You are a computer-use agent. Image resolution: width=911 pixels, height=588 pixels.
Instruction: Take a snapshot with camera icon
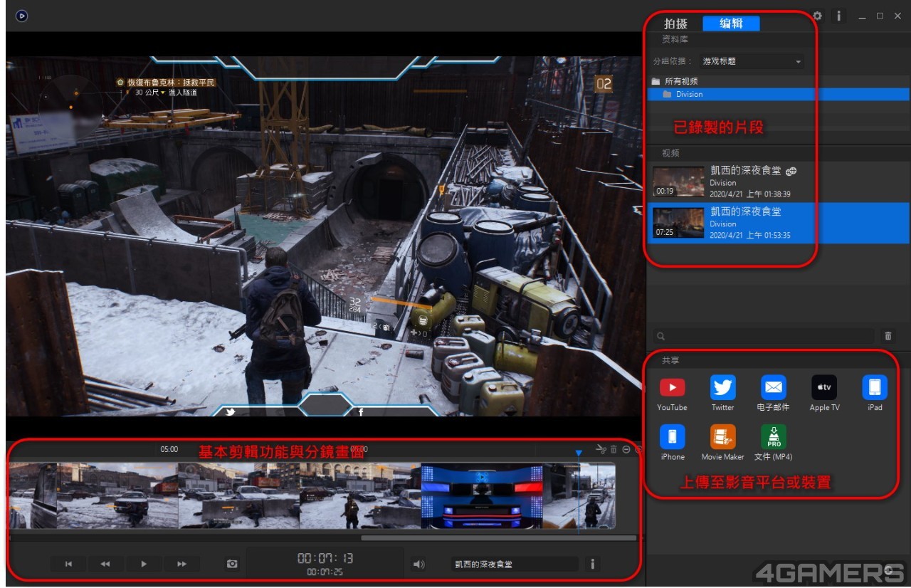click(x=232, y=564)
